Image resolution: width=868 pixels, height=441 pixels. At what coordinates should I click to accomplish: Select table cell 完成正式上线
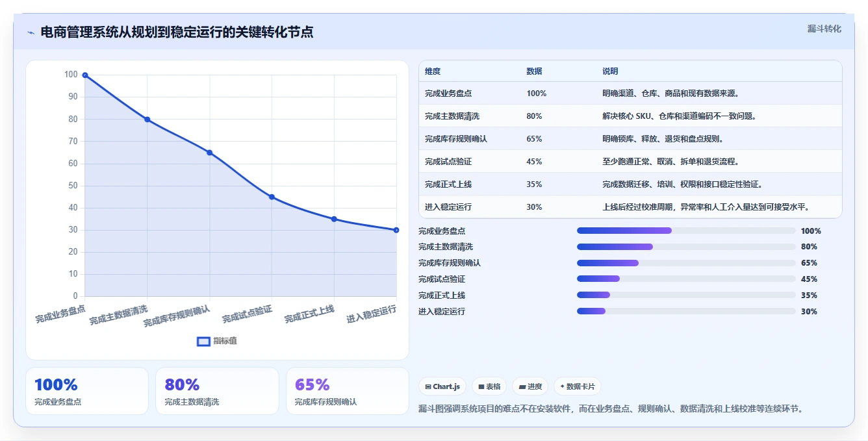click(448, 184)
